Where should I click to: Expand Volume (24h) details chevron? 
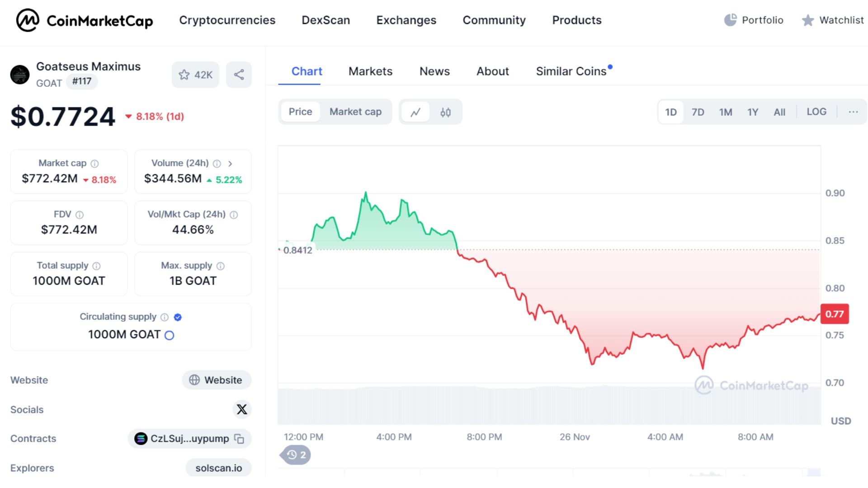[231, 164]
